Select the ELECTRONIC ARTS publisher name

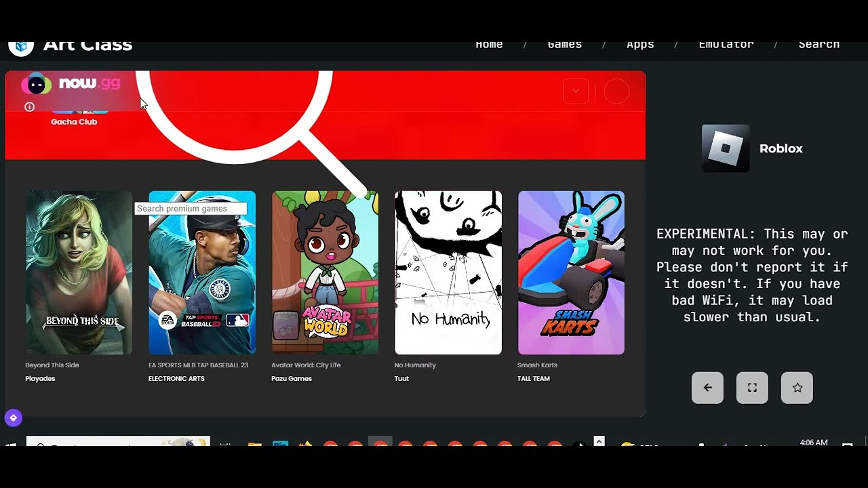point(176,379)
